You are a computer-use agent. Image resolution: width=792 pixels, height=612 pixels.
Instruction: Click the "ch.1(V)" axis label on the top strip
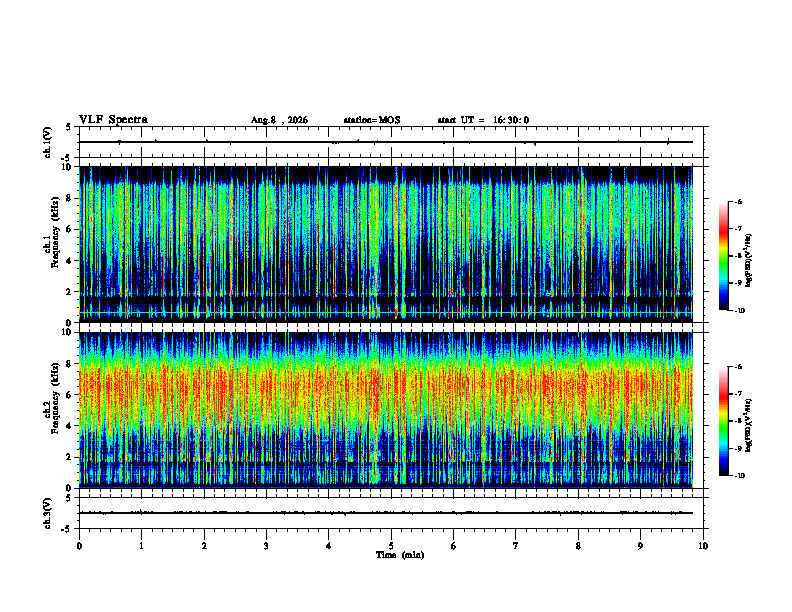[x=48, y=142]
